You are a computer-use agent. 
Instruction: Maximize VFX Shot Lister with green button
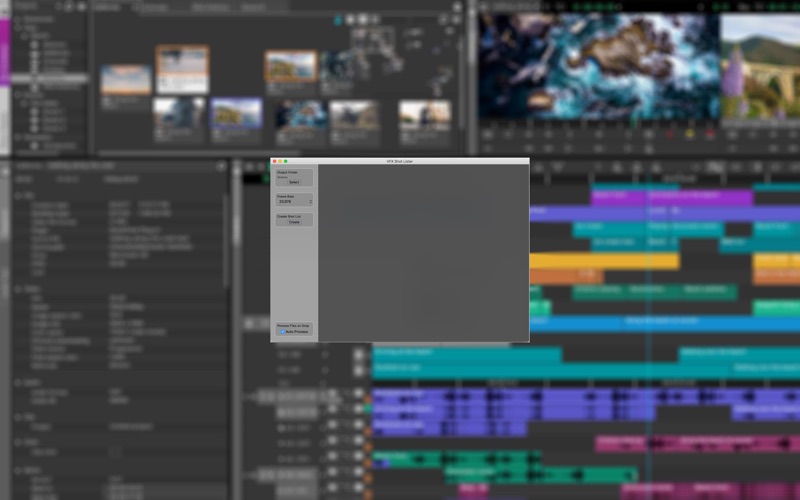286,161
